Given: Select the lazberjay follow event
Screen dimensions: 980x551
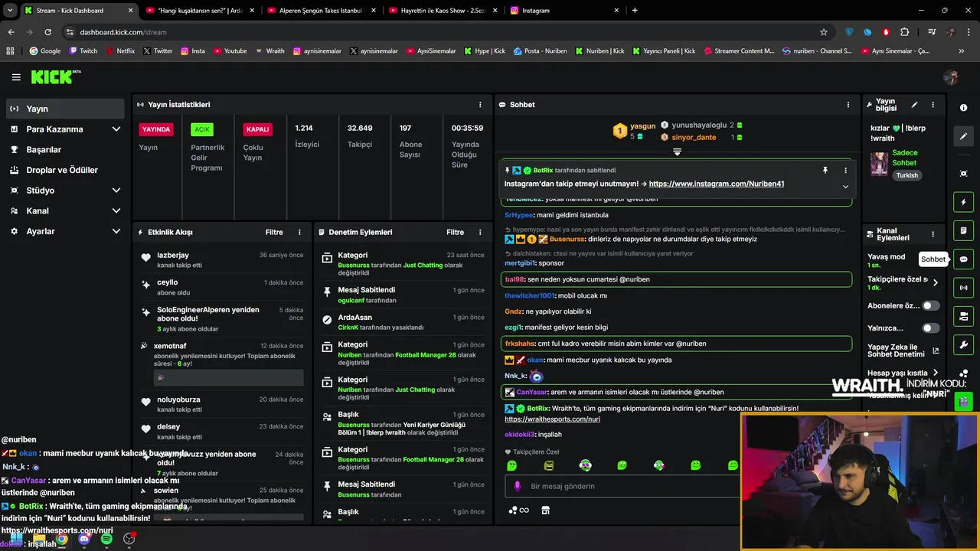Looking at the screenshot, I should (x=222, y=260).
